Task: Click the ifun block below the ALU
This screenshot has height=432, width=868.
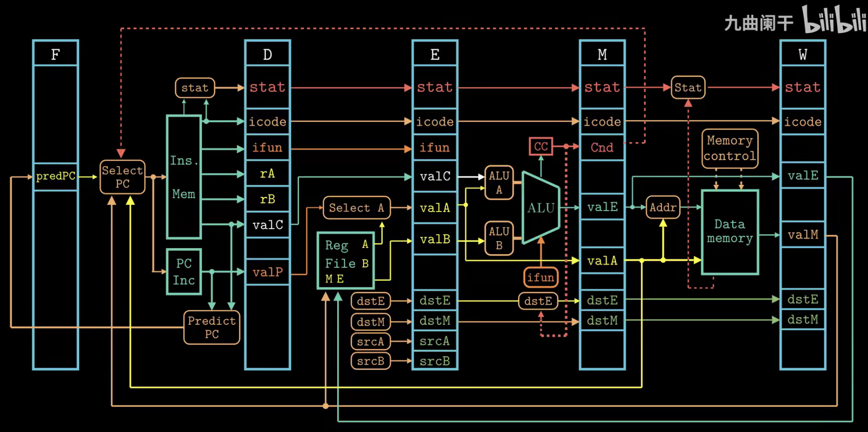Action: 541,278
